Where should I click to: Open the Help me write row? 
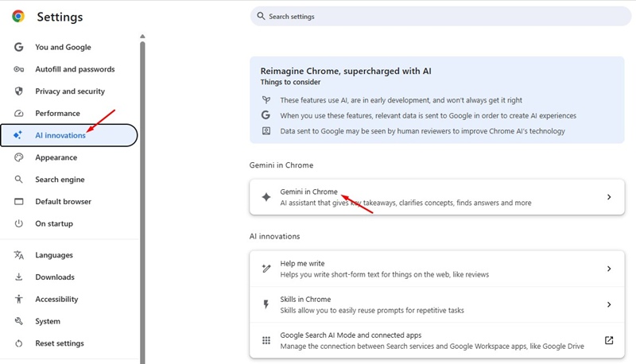pyautogui.click(x=436, y=269)
